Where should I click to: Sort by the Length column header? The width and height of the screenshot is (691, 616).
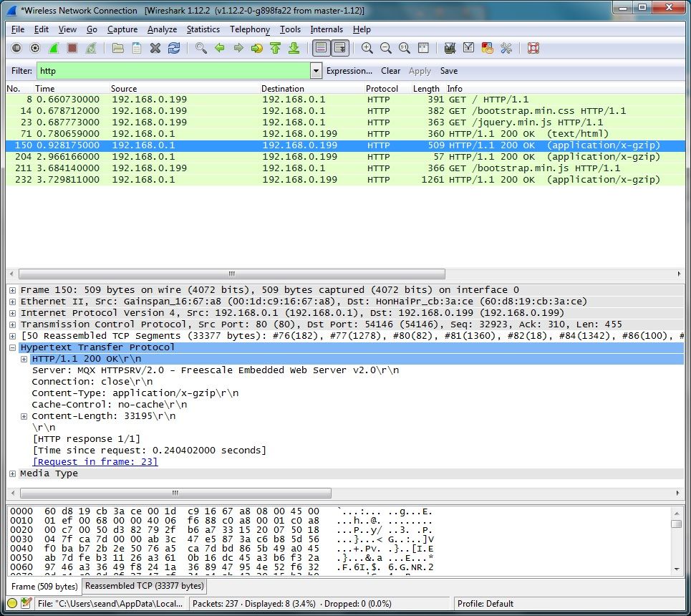point(426,88)
